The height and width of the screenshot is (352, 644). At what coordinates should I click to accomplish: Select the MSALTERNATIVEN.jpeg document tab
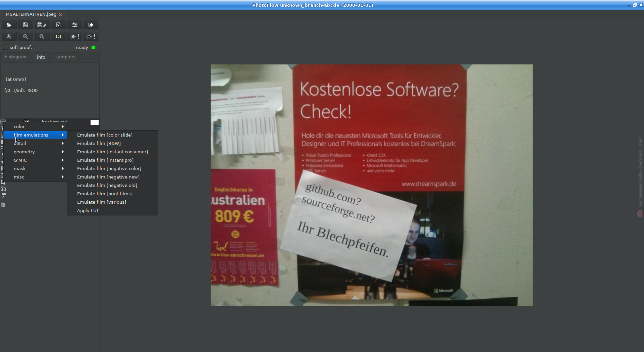click(x=31, y=14)
